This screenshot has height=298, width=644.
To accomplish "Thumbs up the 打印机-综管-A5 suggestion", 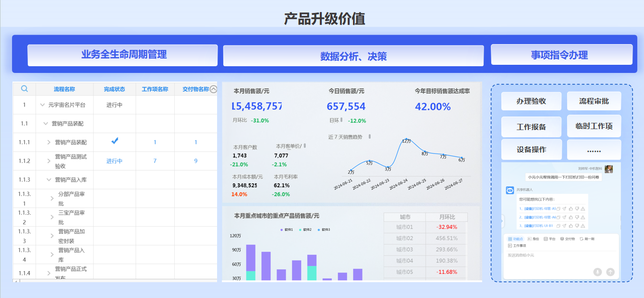I will click(571, 209).
